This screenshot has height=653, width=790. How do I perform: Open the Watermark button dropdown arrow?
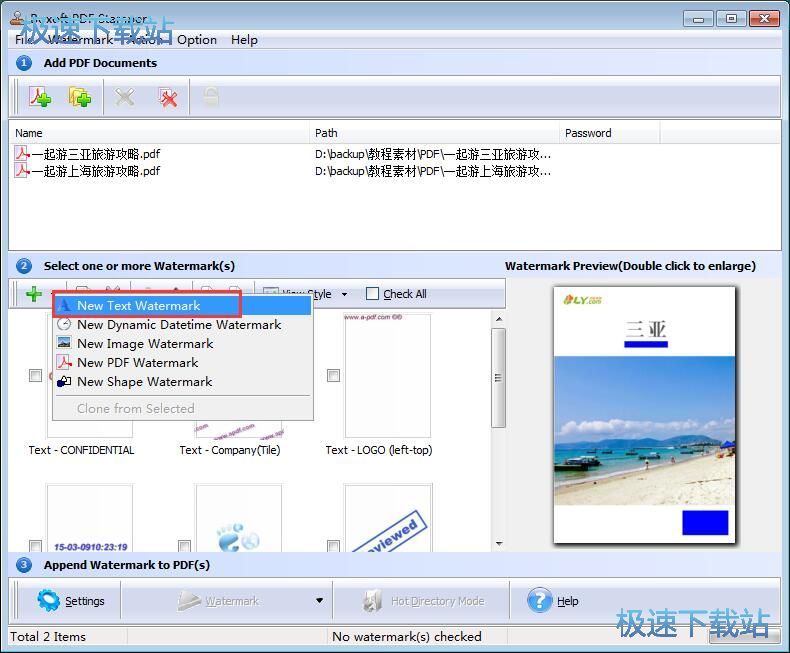320,601
